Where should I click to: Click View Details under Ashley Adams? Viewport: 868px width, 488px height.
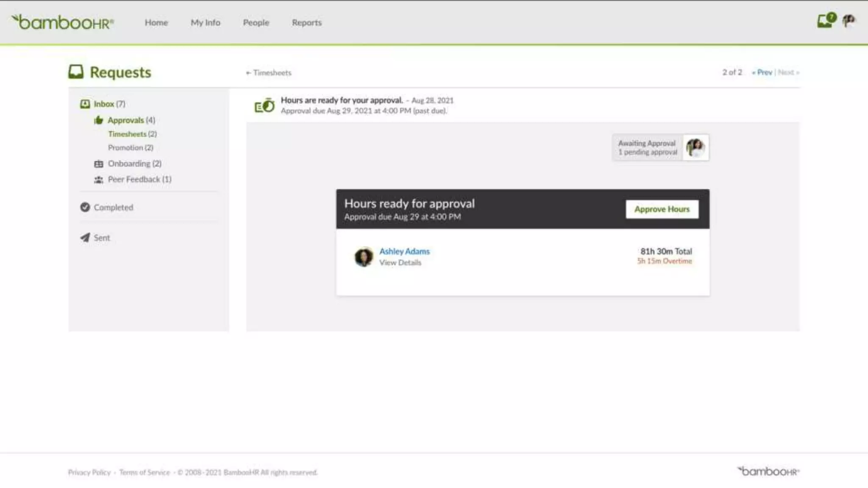[x=400, y=263]
